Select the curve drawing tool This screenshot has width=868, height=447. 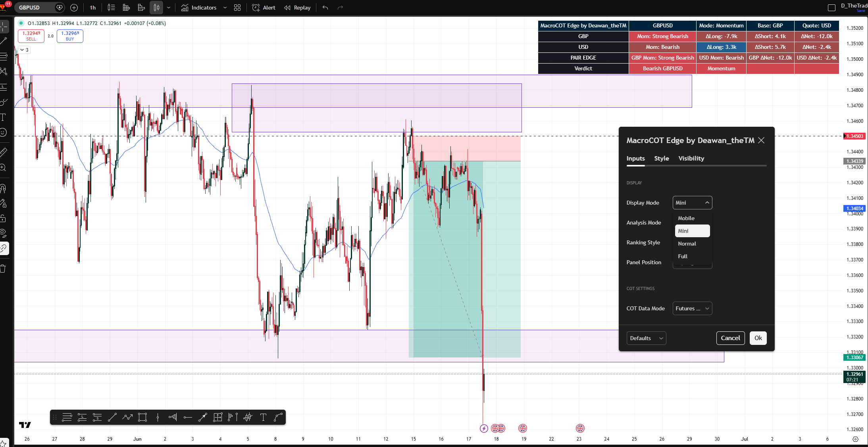[278, 417]
